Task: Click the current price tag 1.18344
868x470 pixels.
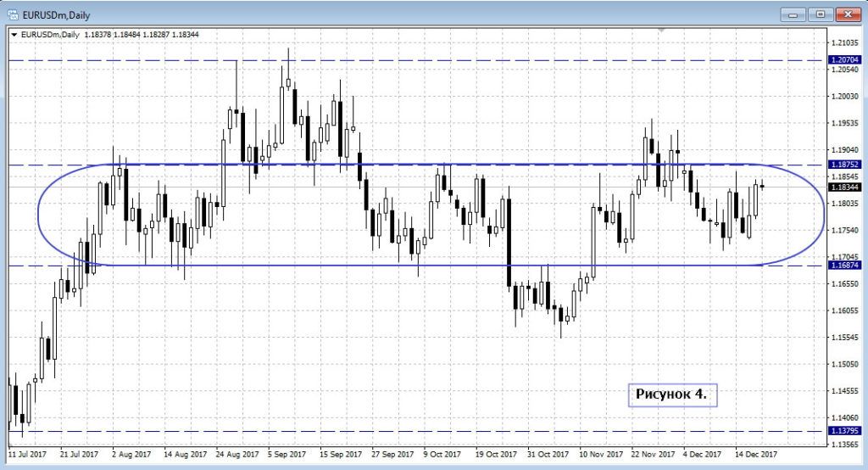Action: click(844, 187)
